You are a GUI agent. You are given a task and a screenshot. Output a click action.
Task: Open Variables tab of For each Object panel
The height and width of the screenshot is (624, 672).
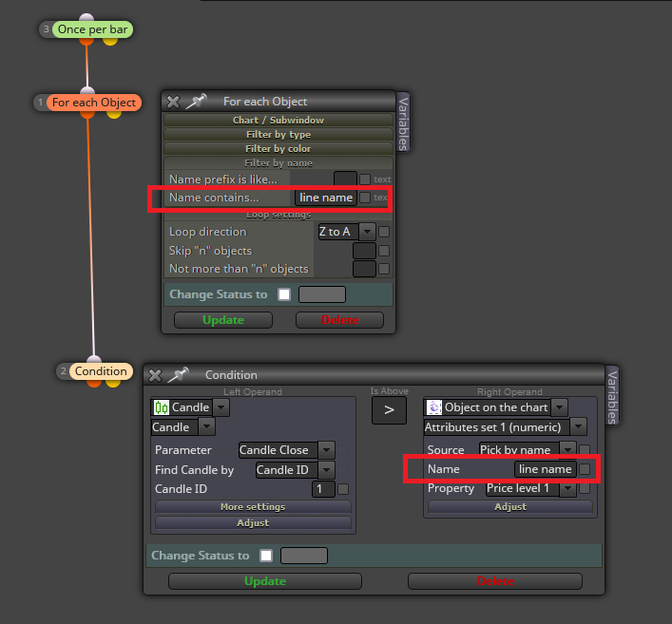coord(403,123)
